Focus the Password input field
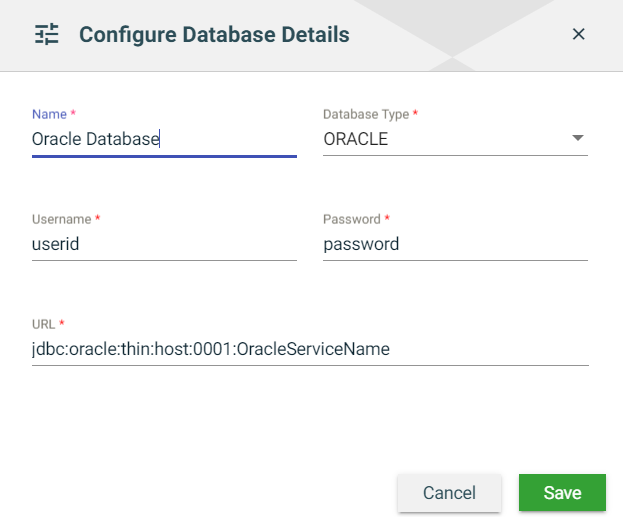 tap(455, 244)
